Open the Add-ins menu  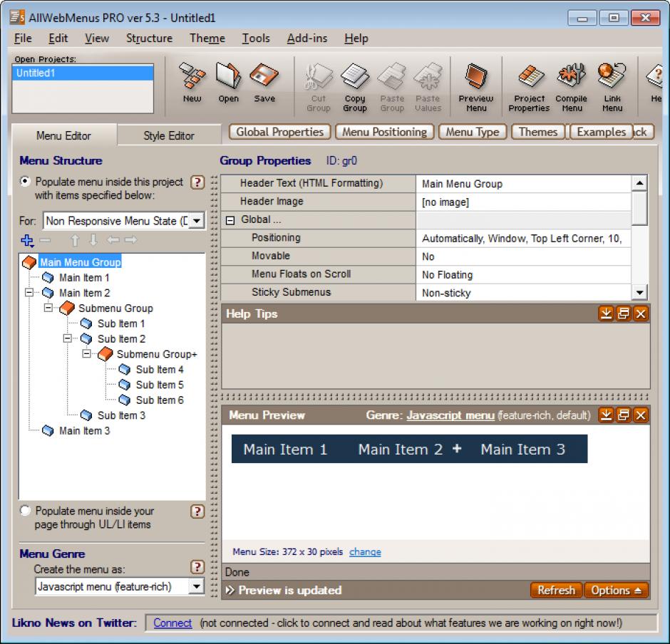(306, 38)
